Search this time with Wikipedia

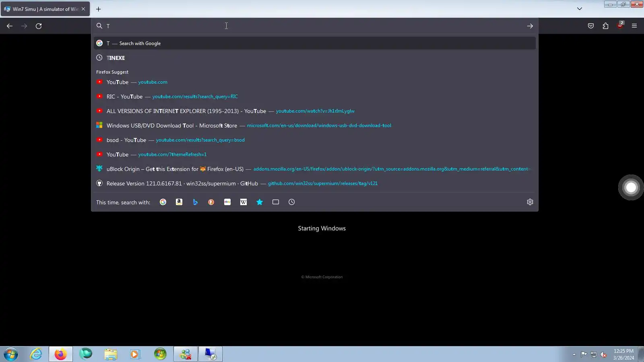click(x=244, y=202)
